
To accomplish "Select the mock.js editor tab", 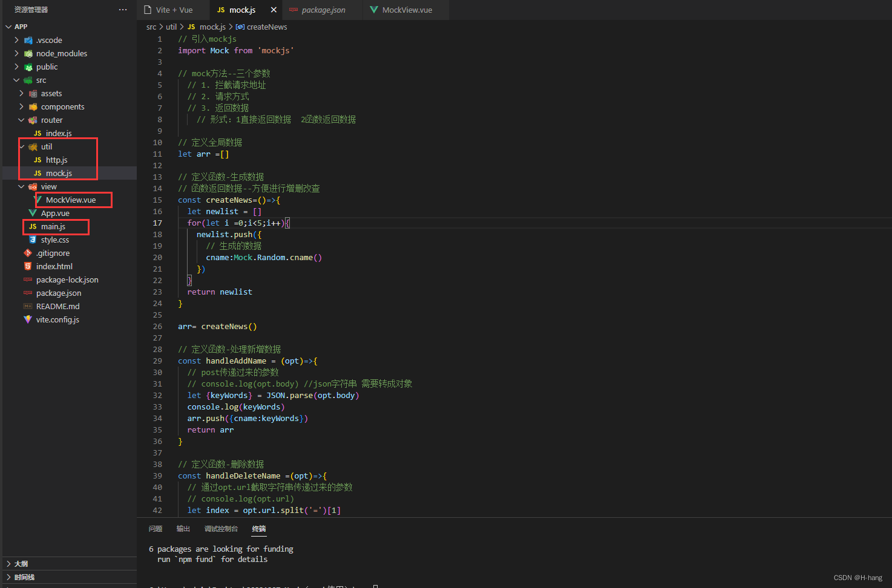I will tap(242, 10).
